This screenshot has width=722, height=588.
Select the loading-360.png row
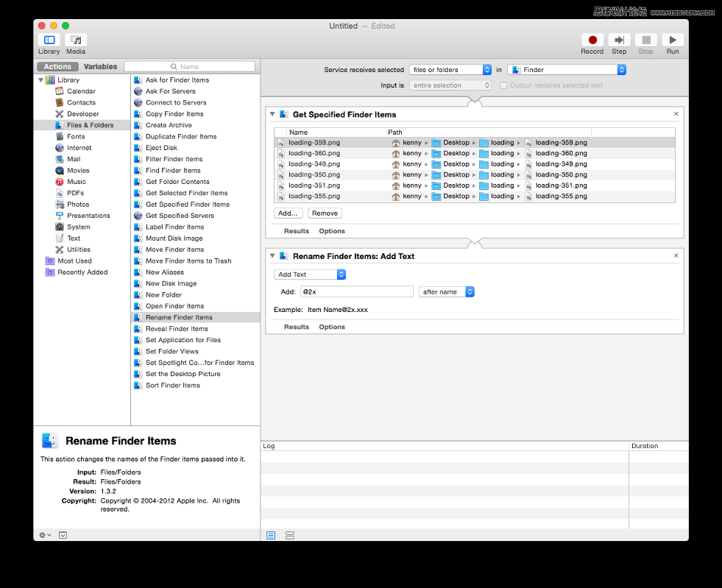(x=475, y=153)
